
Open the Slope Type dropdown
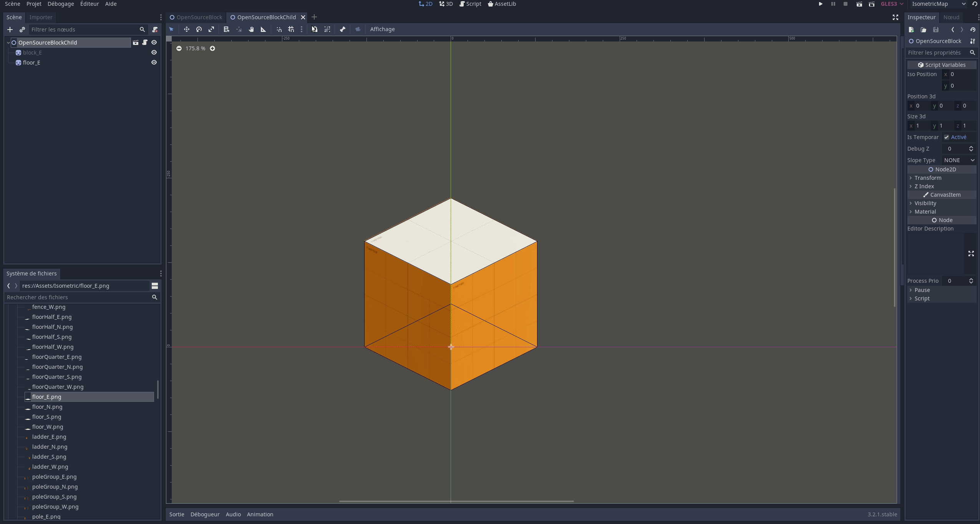coord(959,160)
